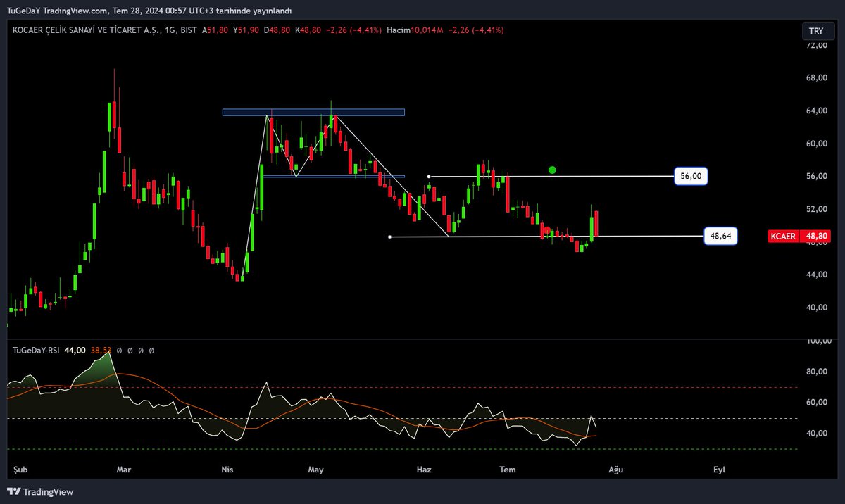Click the 48,64 price level label
Screen dimensions: 845x504
click(x=721, y=237)
